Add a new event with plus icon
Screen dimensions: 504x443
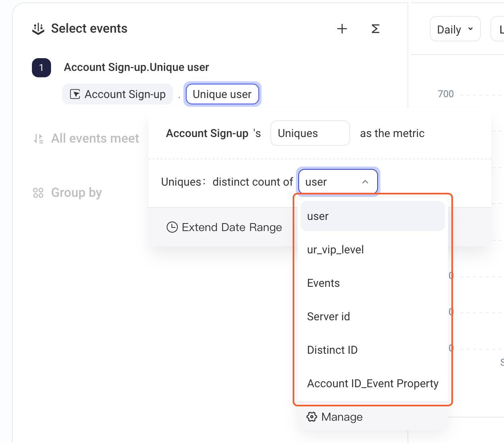342,29
